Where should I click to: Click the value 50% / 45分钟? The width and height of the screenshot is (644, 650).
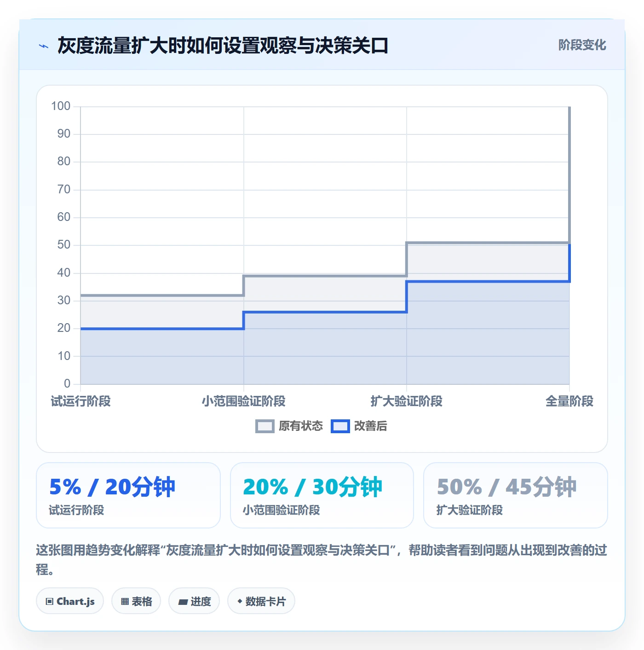[506, 487]
